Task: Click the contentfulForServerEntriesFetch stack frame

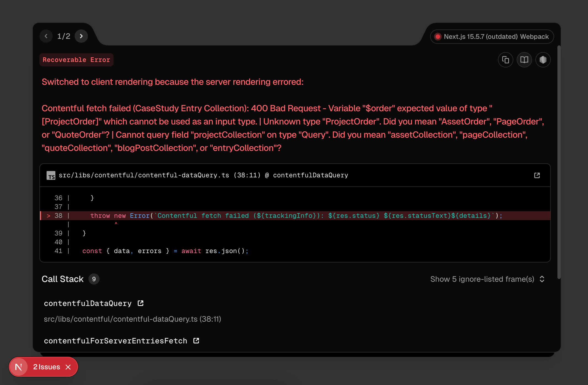Action: pos(115,341)
